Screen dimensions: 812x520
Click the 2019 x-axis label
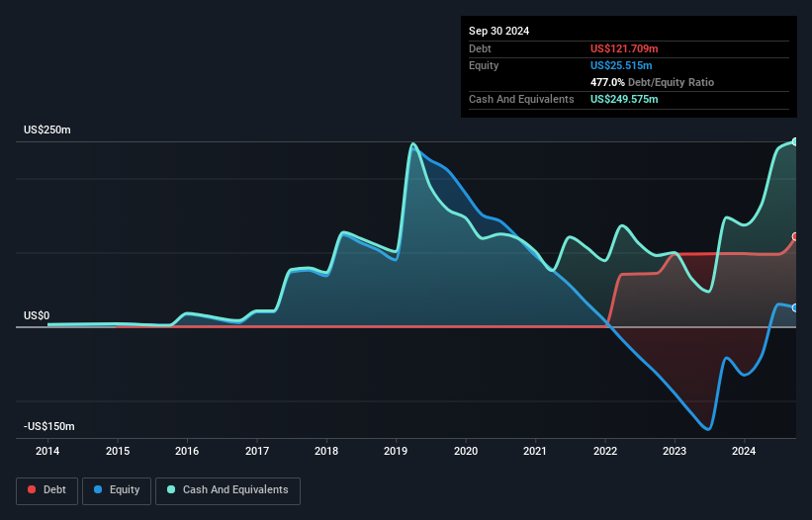pyautogui.click(x=397, y=451)
